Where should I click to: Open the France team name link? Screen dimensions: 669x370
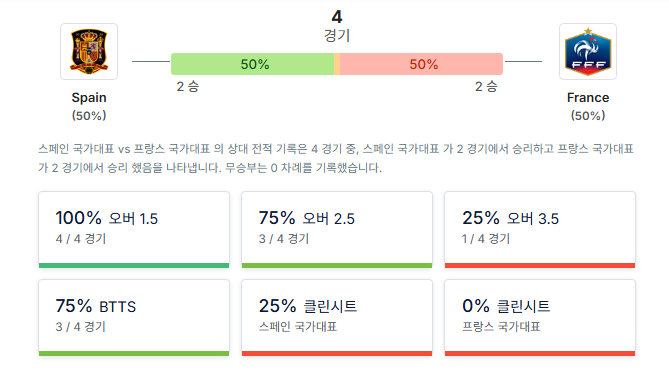588,97
